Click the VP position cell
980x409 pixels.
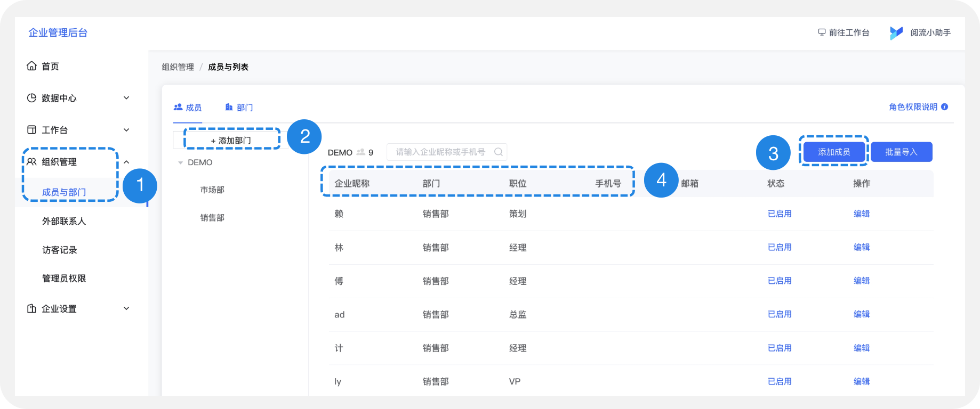click(x=515, y=381)
